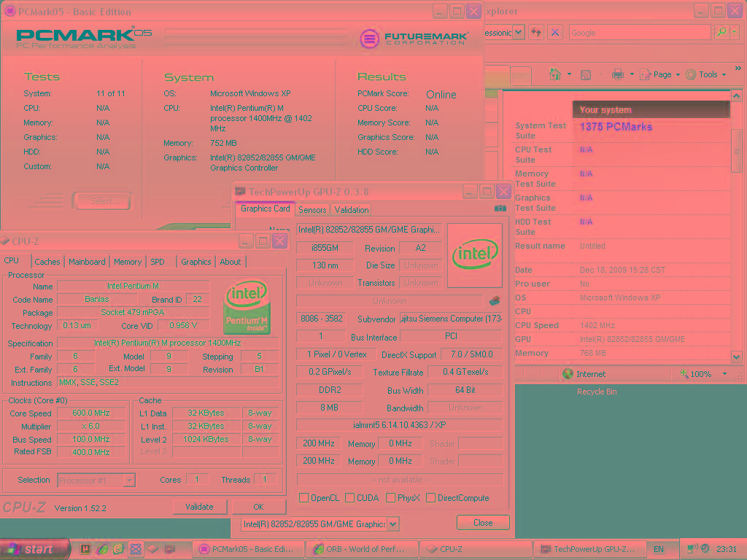Viewport: 747px width, 560px height.
Task: Click the toolbar overflow chevron in Explorer
Action: [x=738, y=69]
